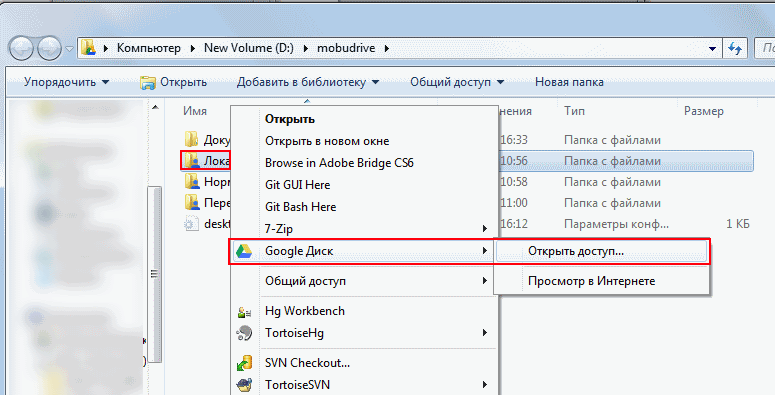This screenshot has height=395, width=775.
Task: Click the Forward navigation arrow button
Action: click(x=49, y=48)
